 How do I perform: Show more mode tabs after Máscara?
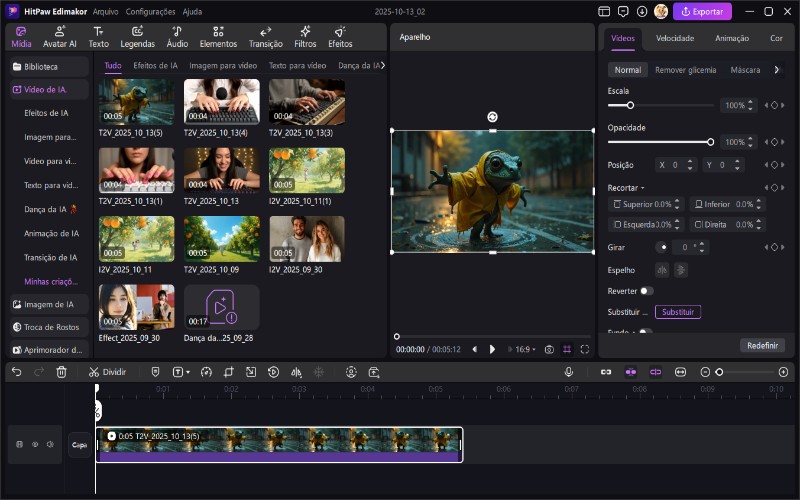coord(777,70)
